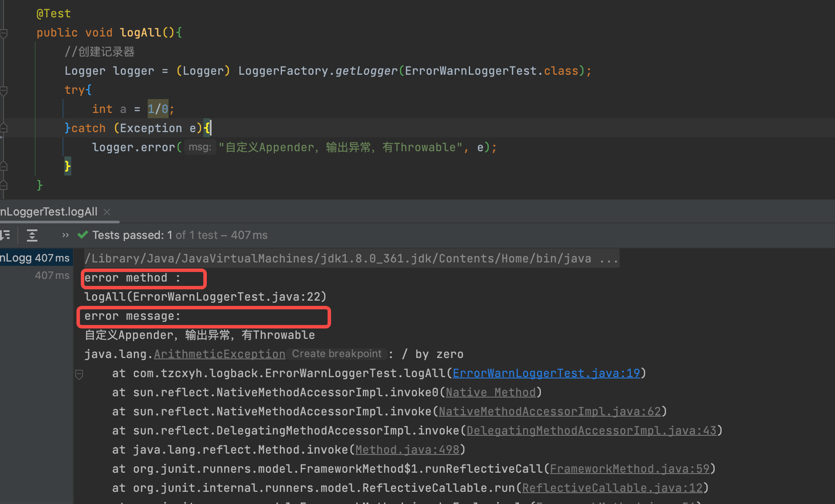Screen dimensions: 835x504
Task: Open the NativeMethodAccessorImpl.java:62 link
Action: (x=550, y=411)
